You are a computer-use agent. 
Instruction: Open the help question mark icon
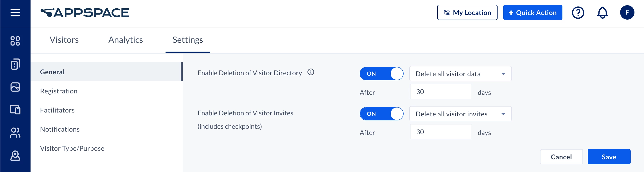coord(578,12)
